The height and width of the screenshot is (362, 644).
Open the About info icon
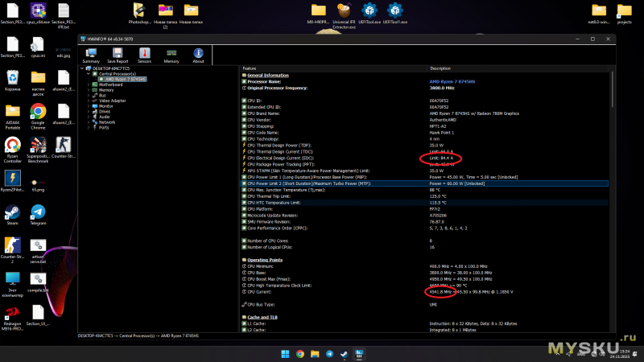click(x=198, y=55)
